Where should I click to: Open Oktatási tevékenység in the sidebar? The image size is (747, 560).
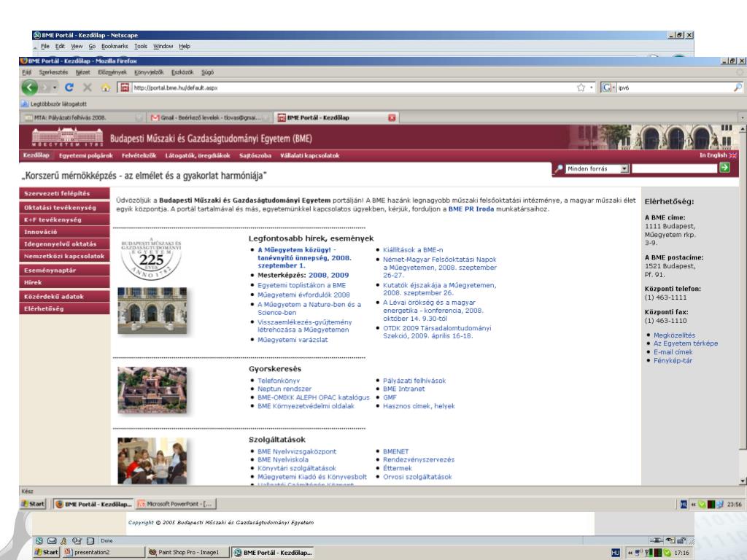coord(64,208)
